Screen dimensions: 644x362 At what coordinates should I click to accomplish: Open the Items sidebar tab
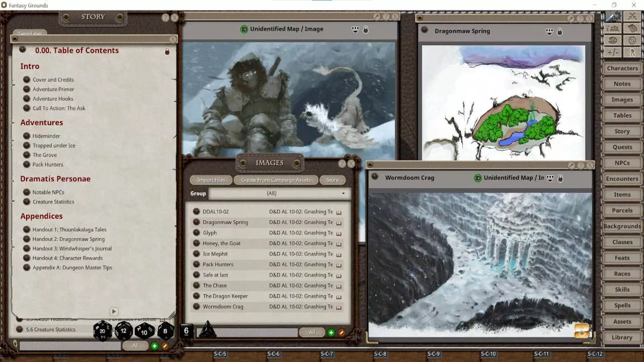[x=622, y=195]
